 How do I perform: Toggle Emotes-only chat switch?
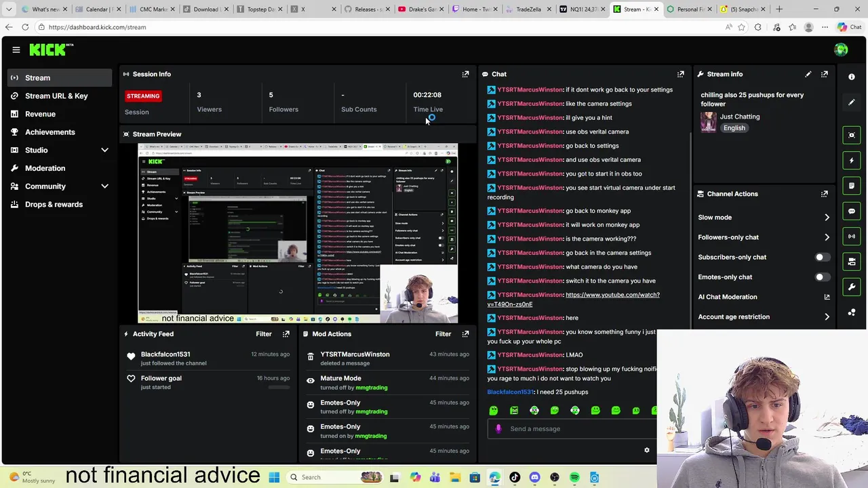[821, 277]
